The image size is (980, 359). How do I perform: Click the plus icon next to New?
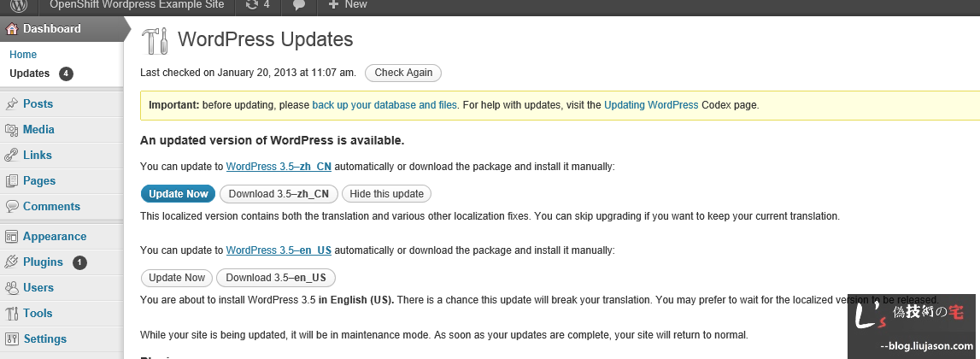tap(333, 4)
